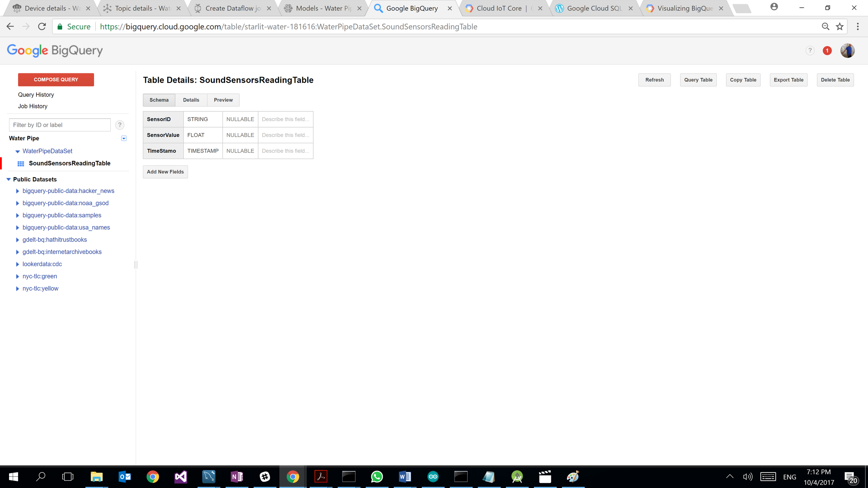Click the SoundSensorsReadingTable grid icon
The height and width of the screenshot is (488, 868).
point(21,164)
